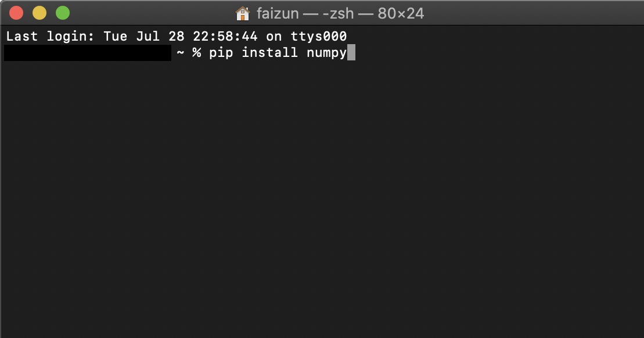Minimize the terminal using the yellow button

(x=39, y=13)
